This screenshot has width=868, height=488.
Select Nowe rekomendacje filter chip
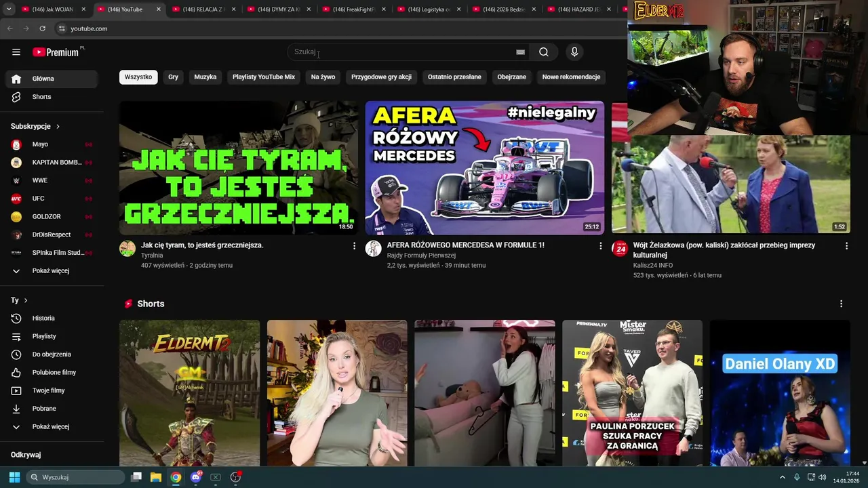pos(571,77)
